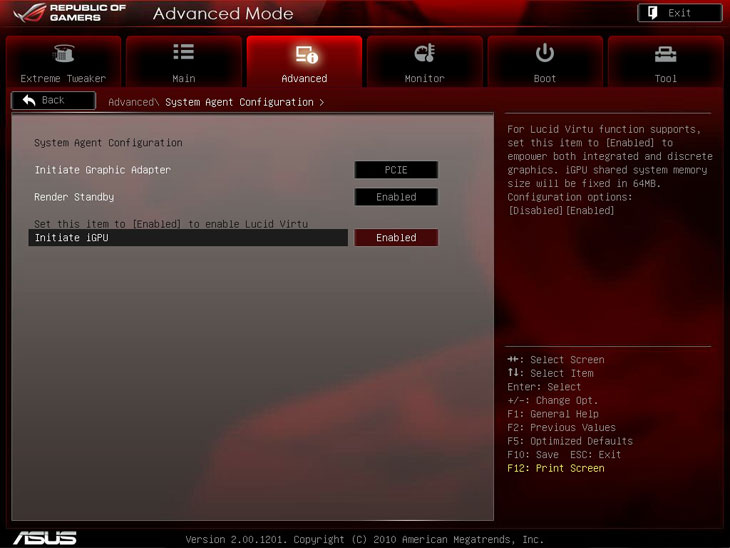Select the Boot power icon
Viewport: 730px width, 548px height.
point(545,53)
